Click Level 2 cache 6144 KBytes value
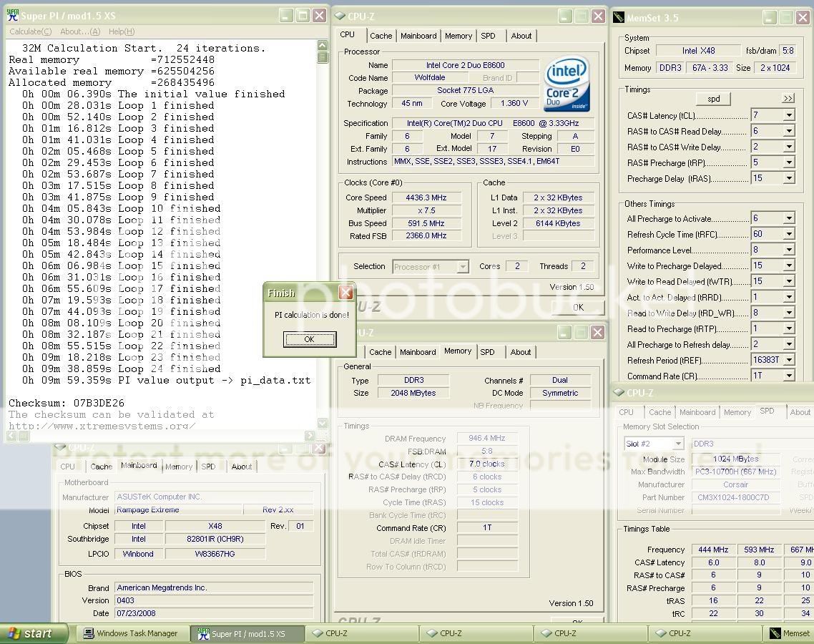 click(x=557, y=223)
